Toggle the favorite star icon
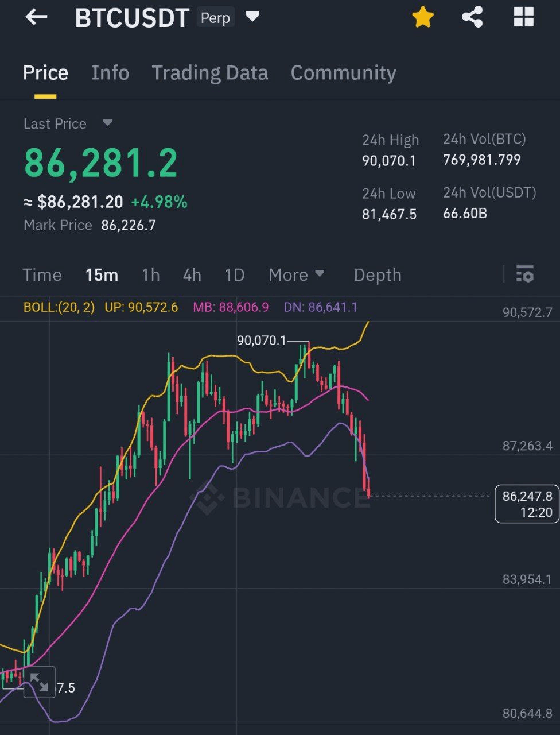The height and width of the screenshot is (735, 560). click(423, 17)
